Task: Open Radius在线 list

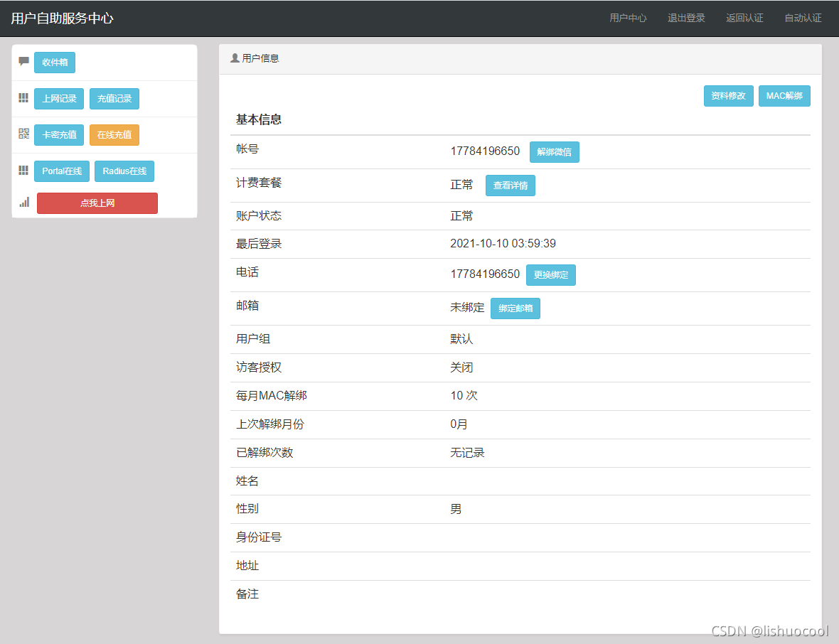Action: click(x=124, y=171)
